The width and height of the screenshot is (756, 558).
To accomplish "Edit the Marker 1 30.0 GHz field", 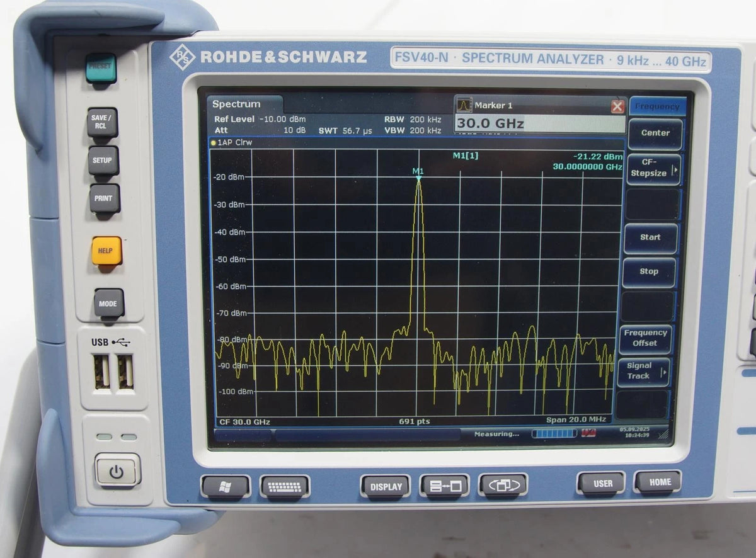I will (540, 123).
